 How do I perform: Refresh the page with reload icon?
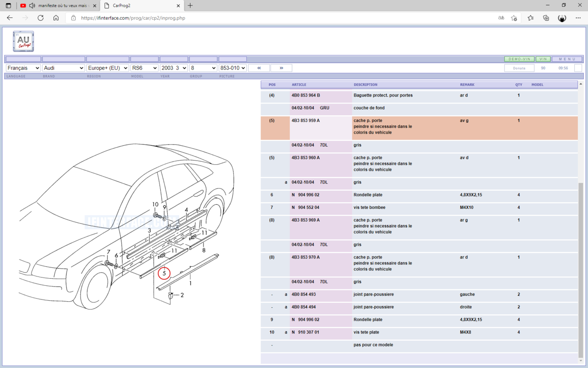pos(40,18)
